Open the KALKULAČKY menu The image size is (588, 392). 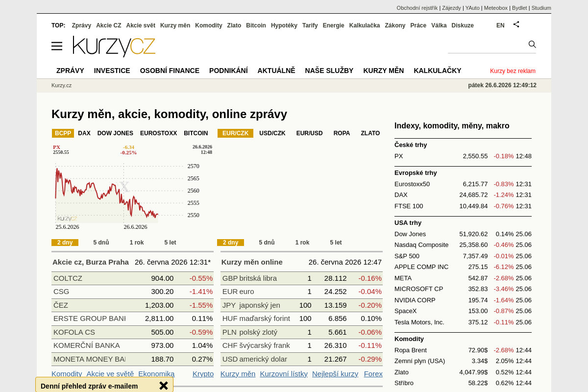click(438, 71)
